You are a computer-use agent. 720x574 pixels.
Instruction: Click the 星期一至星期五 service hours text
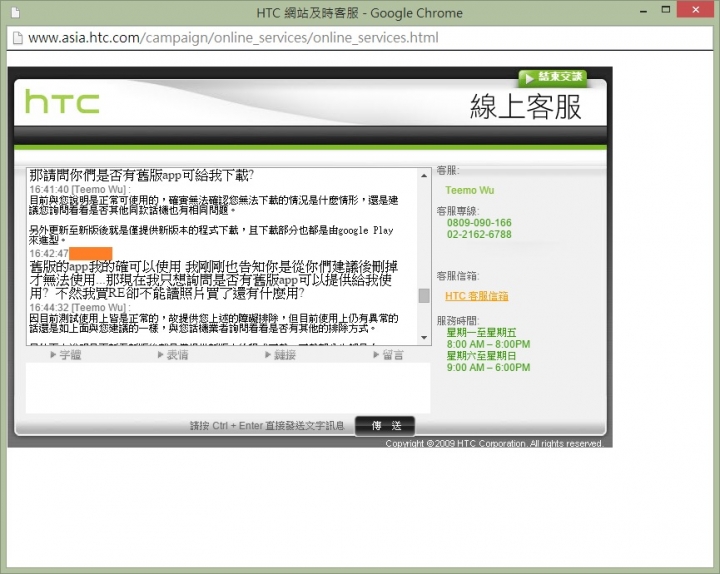point(481,332)
